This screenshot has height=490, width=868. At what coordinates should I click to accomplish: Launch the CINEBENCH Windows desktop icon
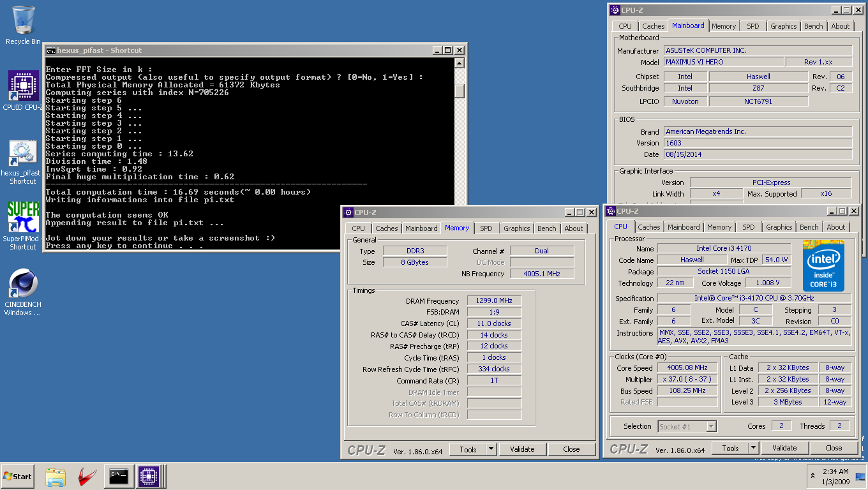tap(23, 292)
